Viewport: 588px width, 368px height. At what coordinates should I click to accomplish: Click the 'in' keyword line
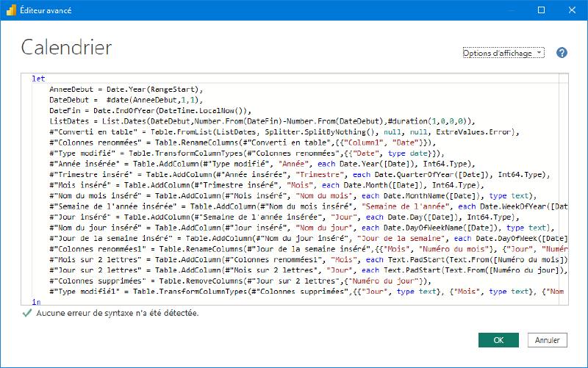point(36,302)
